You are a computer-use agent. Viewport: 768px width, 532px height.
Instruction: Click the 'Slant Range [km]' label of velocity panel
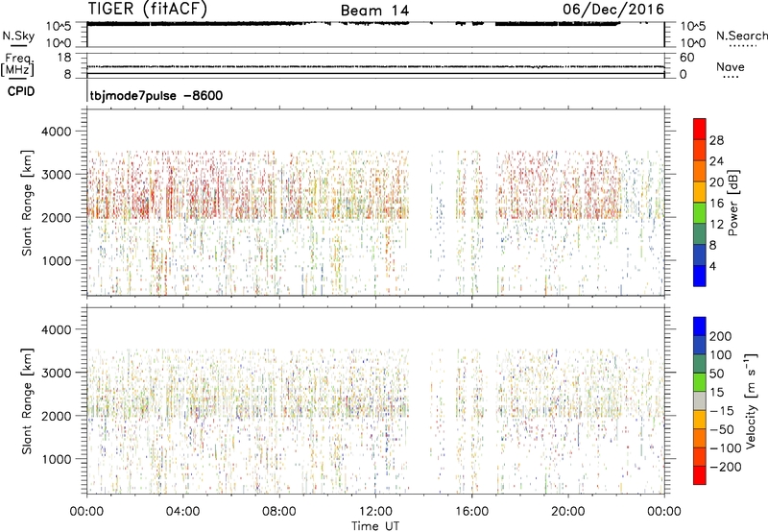tap(27, 400)
